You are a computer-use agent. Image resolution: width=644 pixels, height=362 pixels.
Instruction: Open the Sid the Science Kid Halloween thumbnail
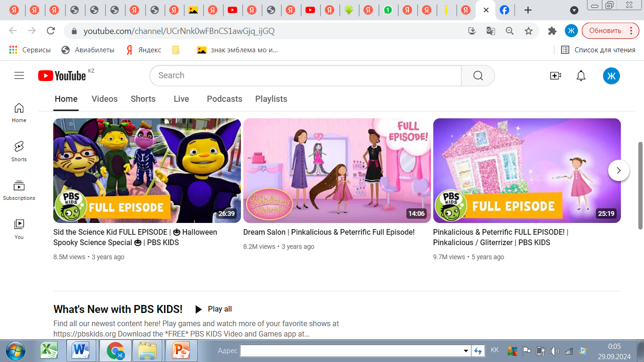(147, 171)
